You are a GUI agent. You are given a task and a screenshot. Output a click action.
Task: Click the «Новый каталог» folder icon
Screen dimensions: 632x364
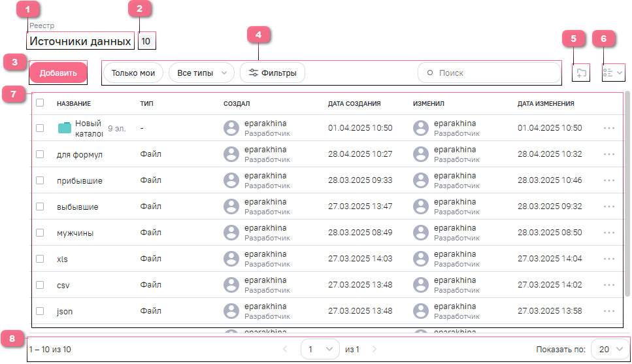click(x=64, y=128)
